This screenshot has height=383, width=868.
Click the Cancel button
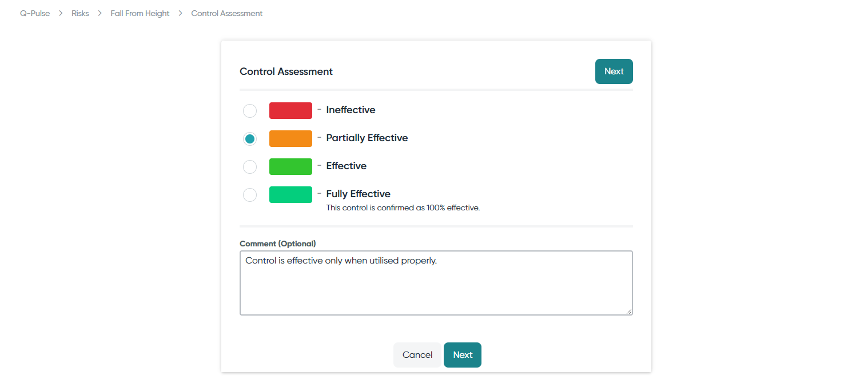coord(417,355)
